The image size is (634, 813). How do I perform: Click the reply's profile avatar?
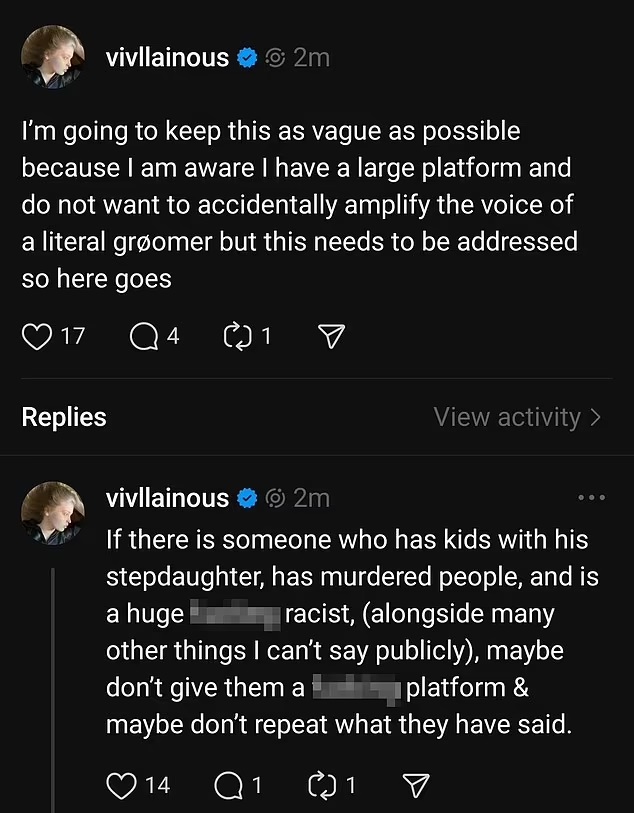click(53, 514)
